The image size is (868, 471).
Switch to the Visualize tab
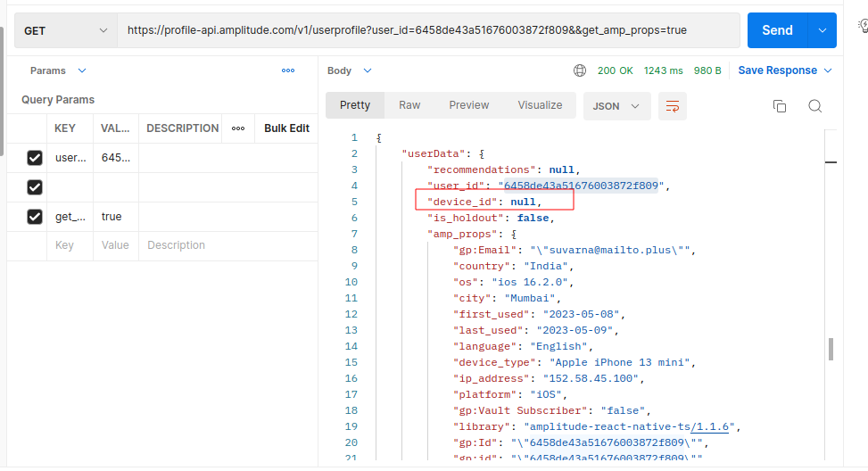tap(540, 105)
